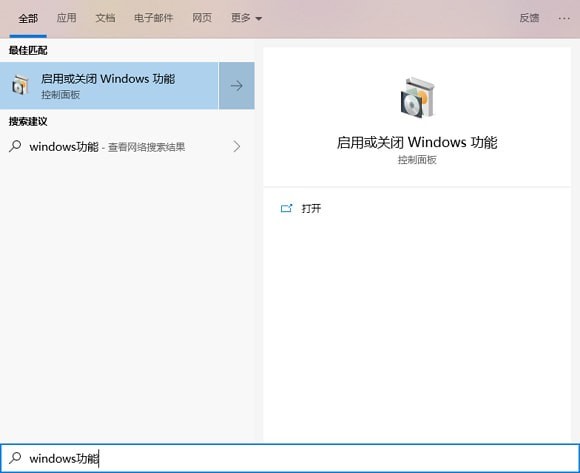The width and height of the screenshot is (580, 473).
Task: Click the large Windows features icon in preview
Action: coord(418,98)
